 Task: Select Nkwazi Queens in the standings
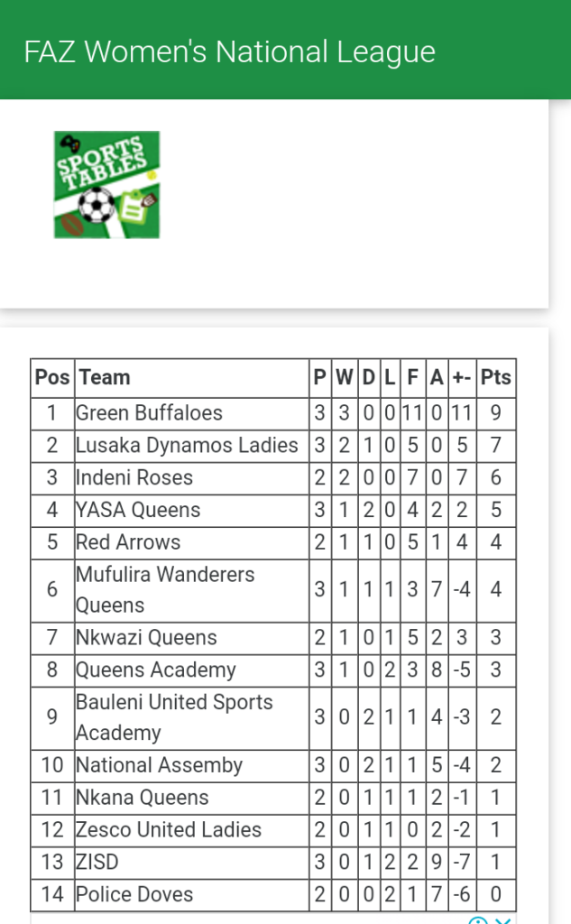coord(146,638)
